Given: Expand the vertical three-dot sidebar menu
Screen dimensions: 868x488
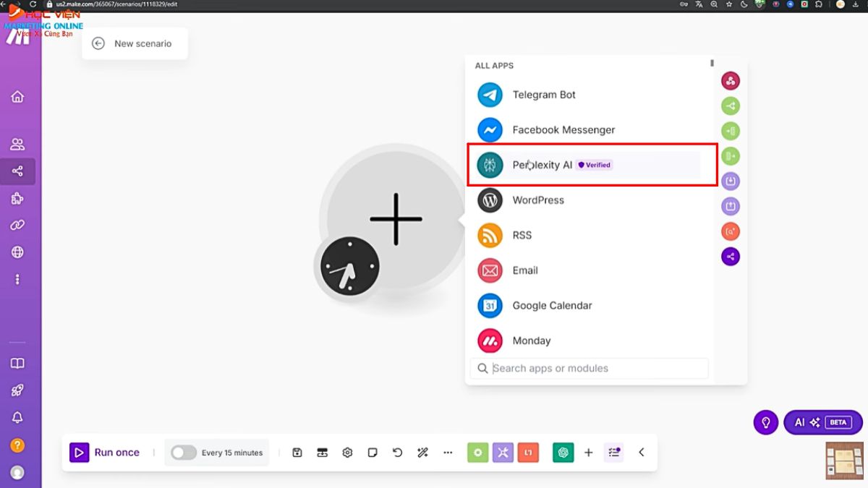Looking at the screenshot, I should click(17, 280).
